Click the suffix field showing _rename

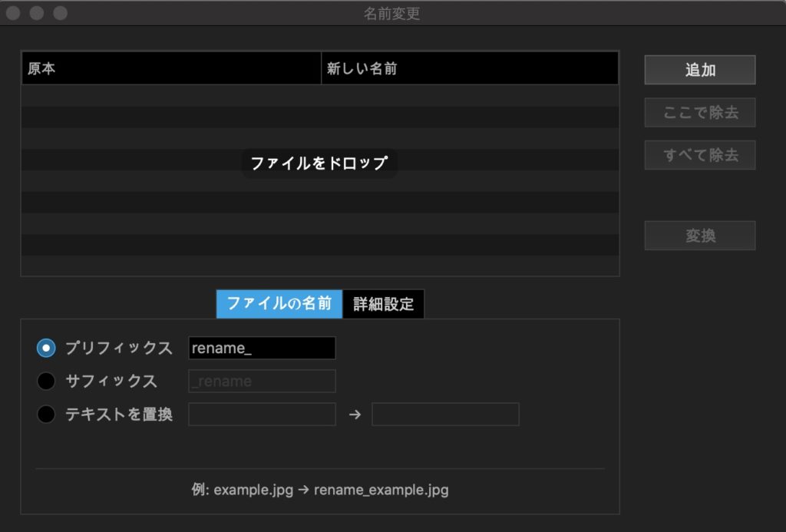click(262, 381)
